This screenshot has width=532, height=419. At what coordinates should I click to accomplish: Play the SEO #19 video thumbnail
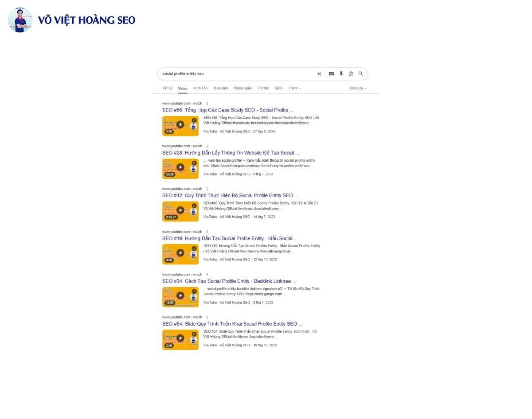coord(180,254)
